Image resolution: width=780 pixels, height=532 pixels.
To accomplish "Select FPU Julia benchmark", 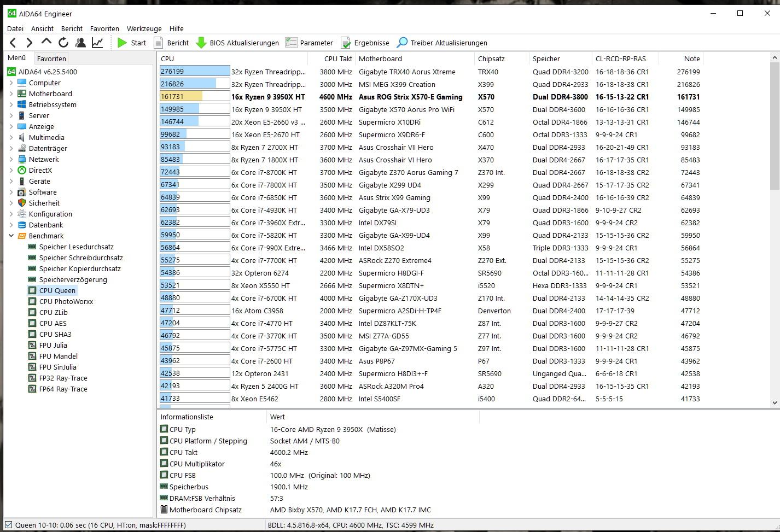I will (x=53, y=345).
